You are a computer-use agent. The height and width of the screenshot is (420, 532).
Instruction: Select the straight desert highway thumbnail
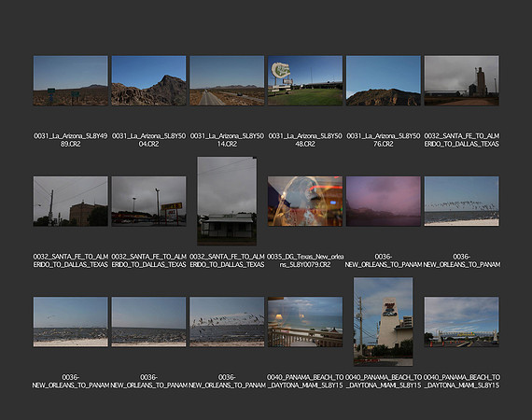click(227, 81)
